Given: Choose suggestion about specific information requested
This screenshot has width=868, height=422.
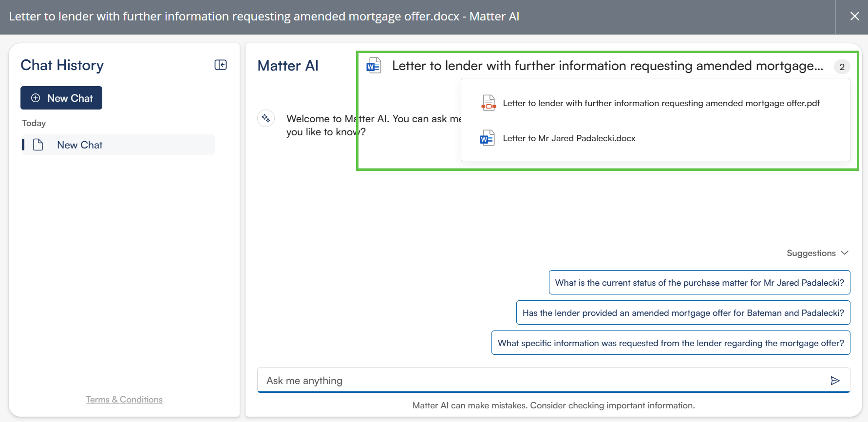Looking at the screenshot, I should tap(670, 343).
